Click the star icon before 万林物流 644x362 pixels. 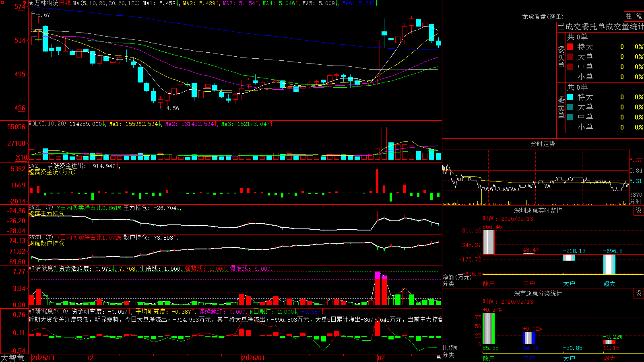coord(31,3)
